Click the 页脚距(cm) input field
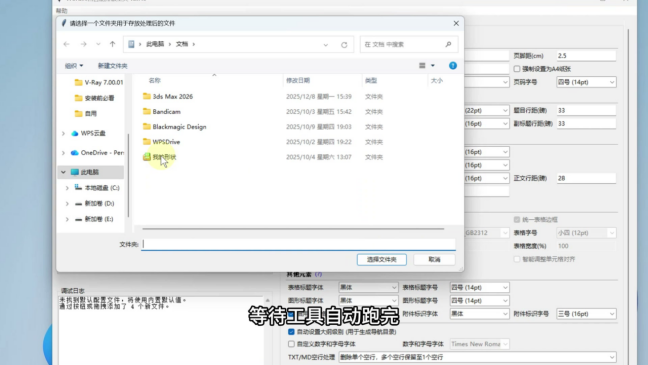The image size is (648, 365). tap(586, 56)
